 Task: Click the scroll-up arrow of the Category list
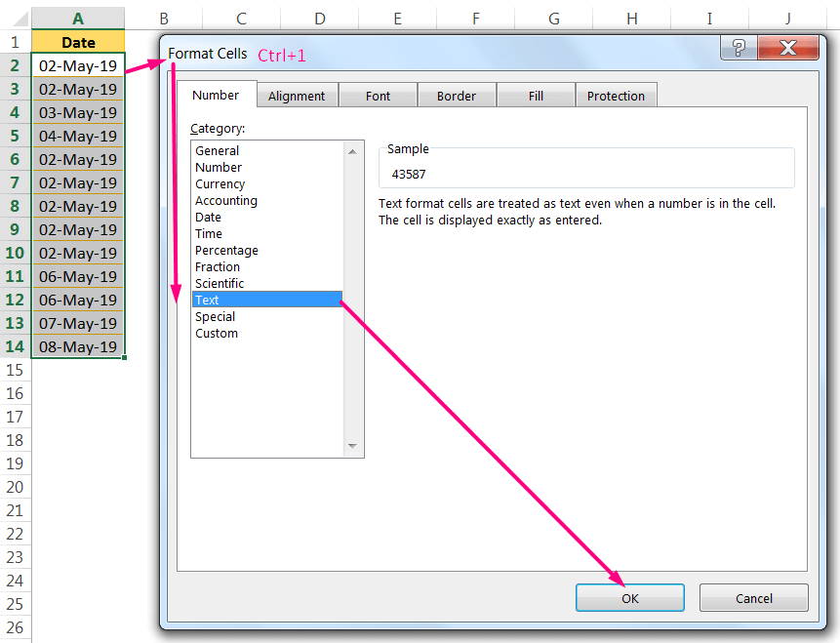click(351, 150)
